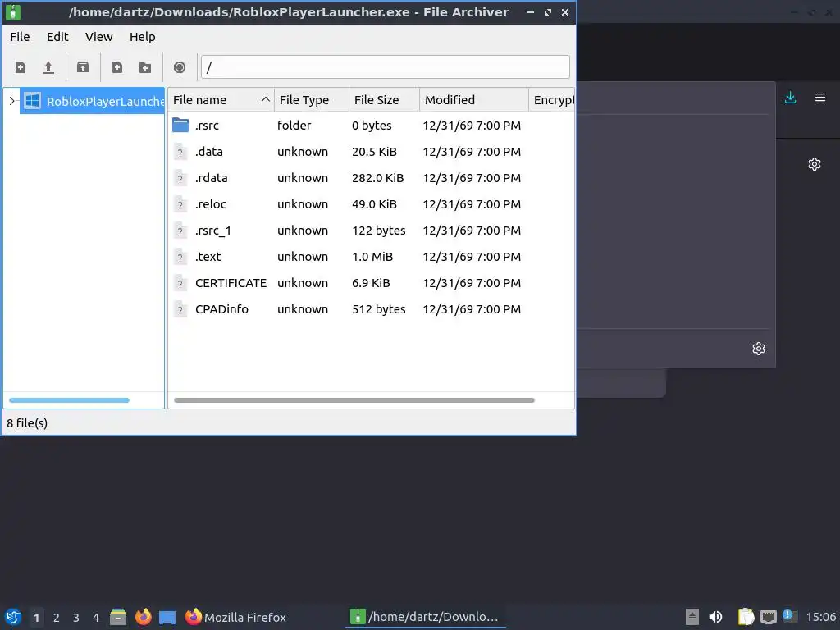Click the blue .rsrc folder icon

pos(180,126)
